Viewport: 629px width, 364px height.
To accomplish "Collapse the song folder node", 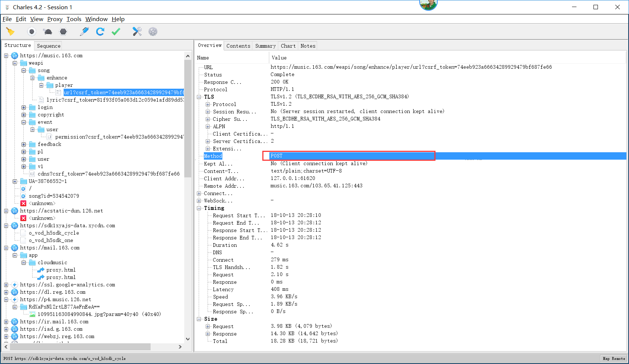I will point(24,71).
